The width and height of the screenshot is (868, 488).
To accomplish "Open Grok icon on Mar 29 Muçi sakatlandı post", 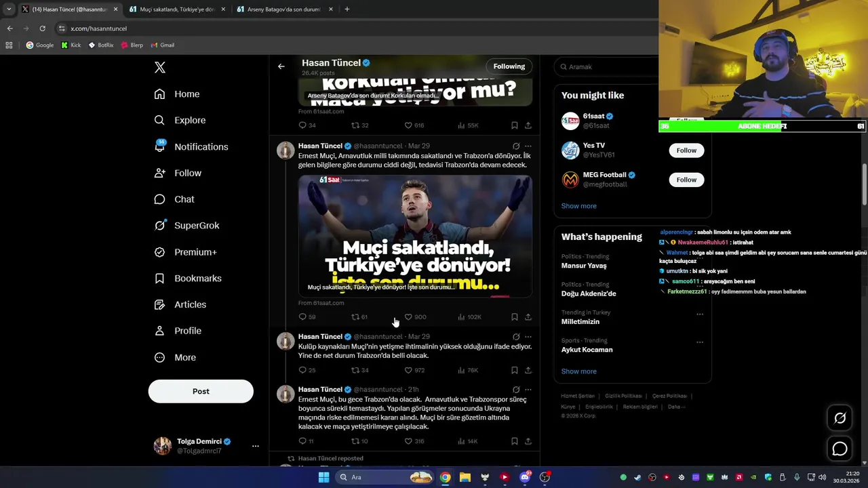I will 516,146.
